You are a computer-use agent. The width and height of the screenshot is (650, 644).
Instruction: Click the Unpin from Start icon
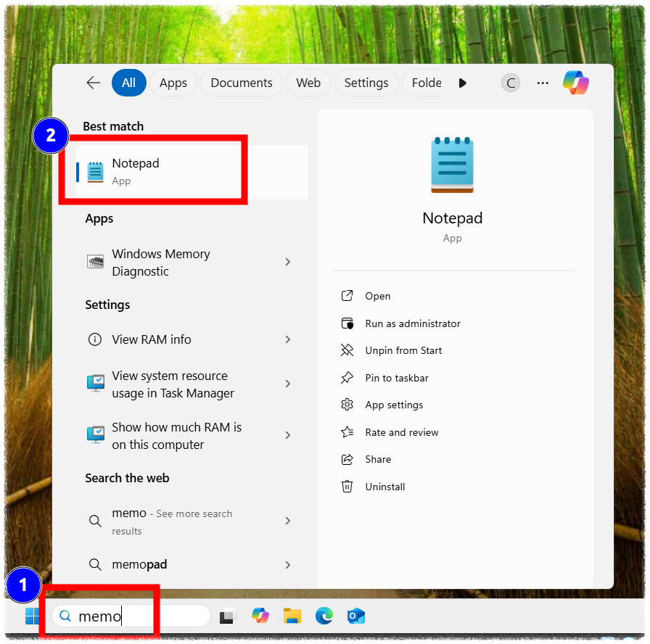coord(347,350)
